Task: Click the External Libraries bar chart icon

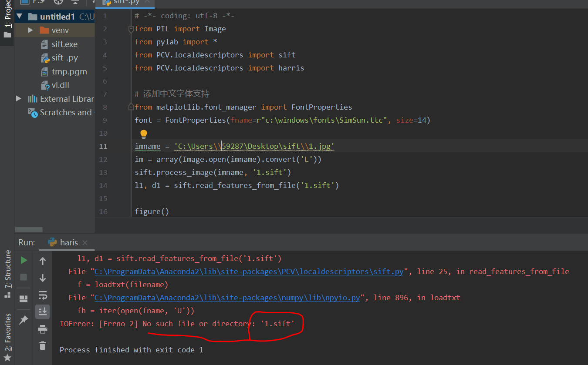Action: click(33, 99)
